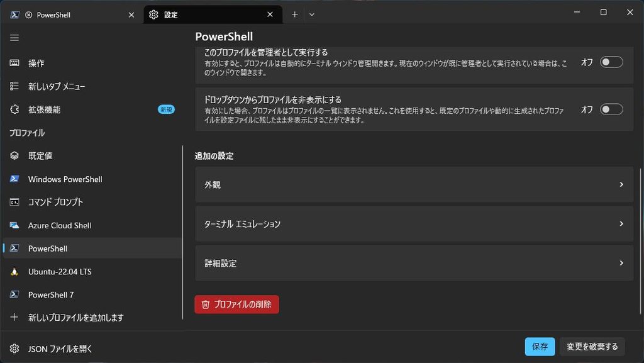
Task: Click the puzzle icon for 拡張機能
Action: (x=14, y=109)
